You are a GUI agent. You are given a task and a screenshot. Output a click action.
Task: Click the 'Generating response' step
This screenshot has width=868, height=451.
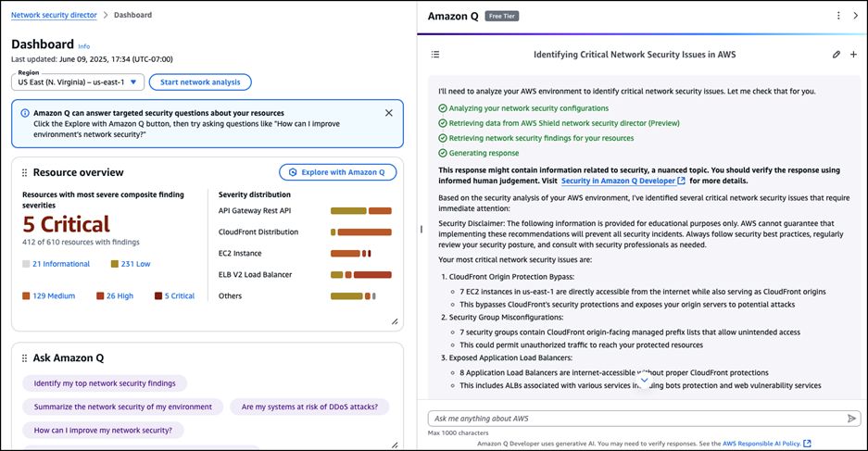(479, 154)
